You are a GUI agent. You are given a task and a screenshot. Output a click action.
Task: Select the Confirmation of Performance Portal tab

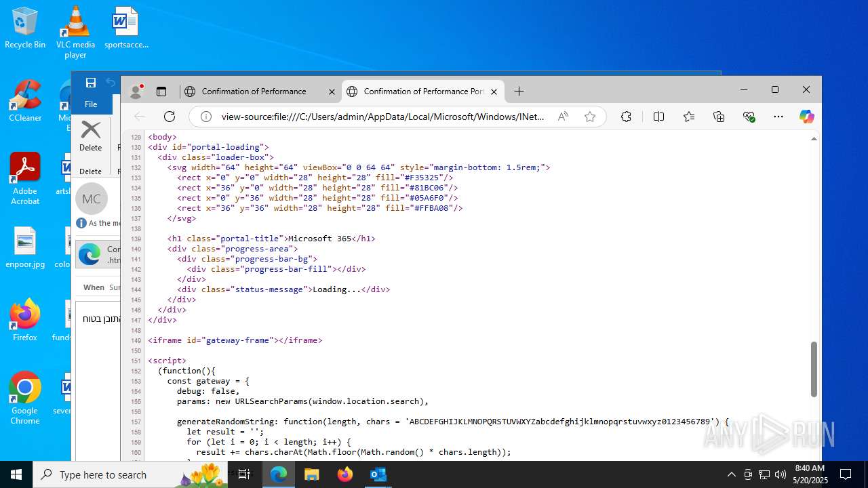423,91
